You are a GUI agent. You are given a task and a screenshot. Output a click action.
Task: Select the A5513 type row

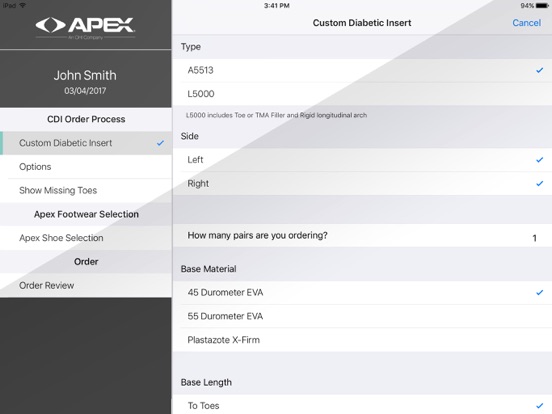click(x=362, y=70)
